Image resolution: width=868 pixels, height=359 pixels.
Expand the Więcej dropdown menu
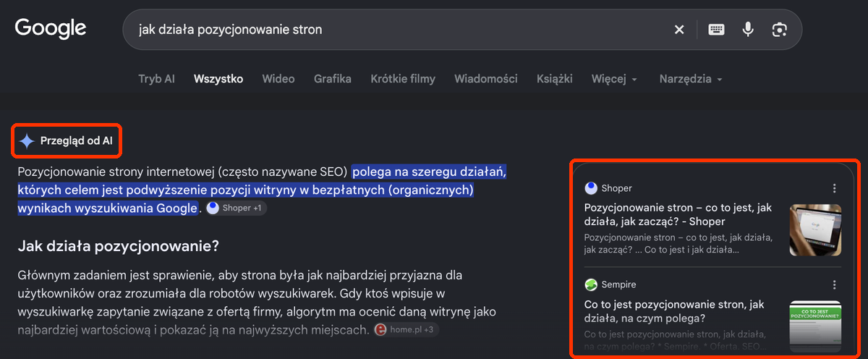pos(614,79)
